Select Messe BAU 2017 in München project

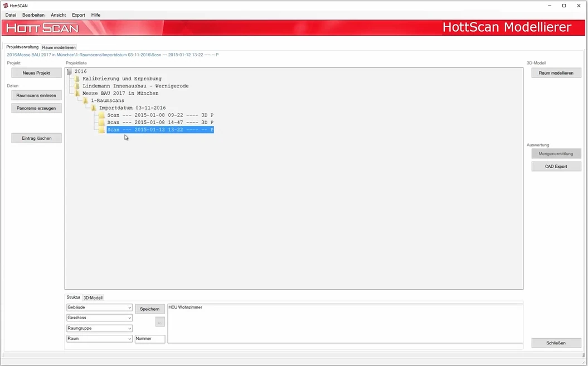(x=120, y=94)
